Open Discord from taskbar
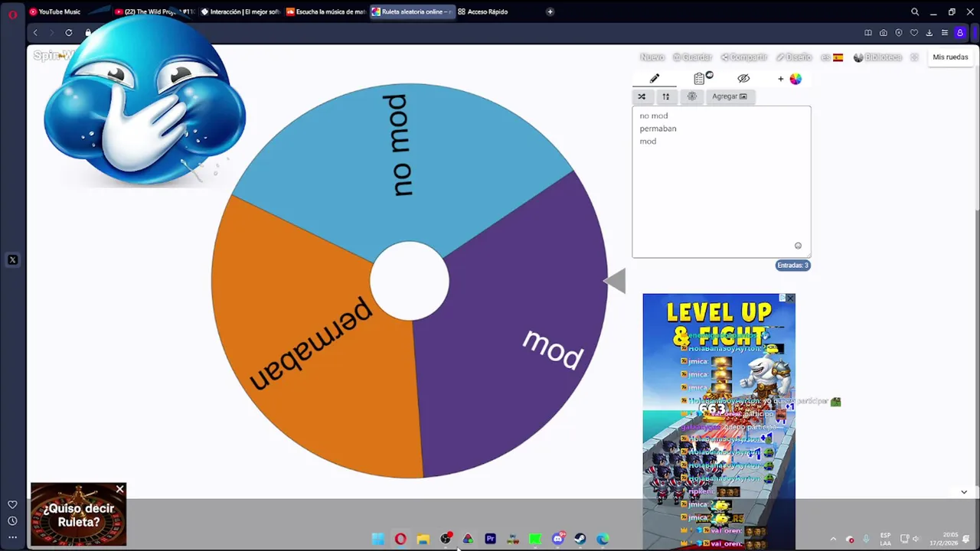This screenshot has height=551, width=980. [558, 539]
